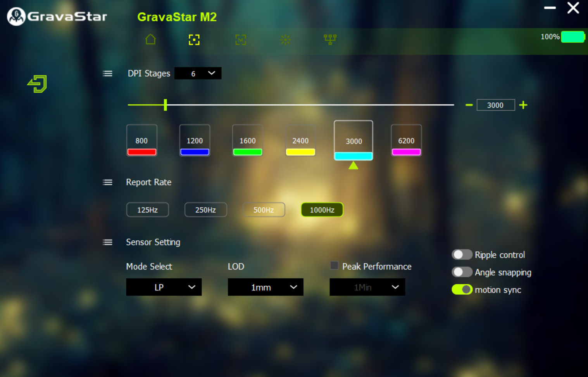The height and width of the screenshot is (377, 588).
Task: Open the DPI Stages count dropdown
Action: tap(198, 73)
